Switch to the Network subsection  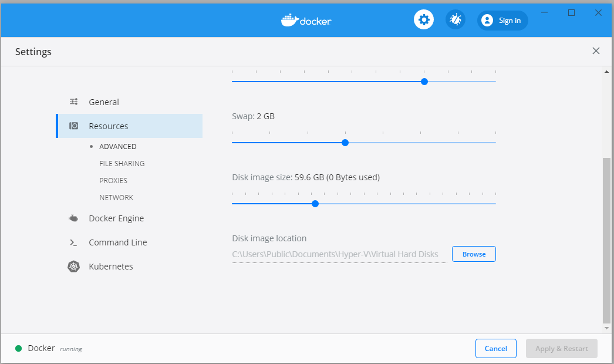pyautogui.click(x=116, y=198)
